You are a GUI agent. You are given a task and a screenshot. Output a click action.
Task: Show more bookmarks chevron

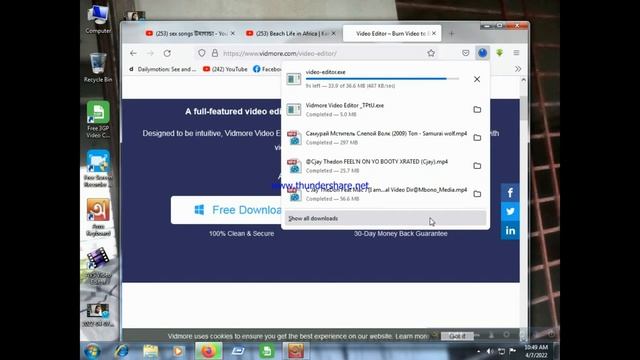coord(518,69)
